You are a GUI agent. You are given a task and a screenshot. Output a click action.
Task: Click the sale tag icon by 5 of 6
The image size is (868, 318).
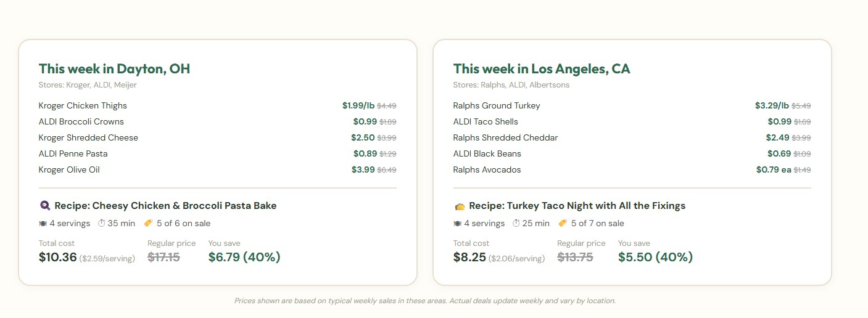(148, 224)
